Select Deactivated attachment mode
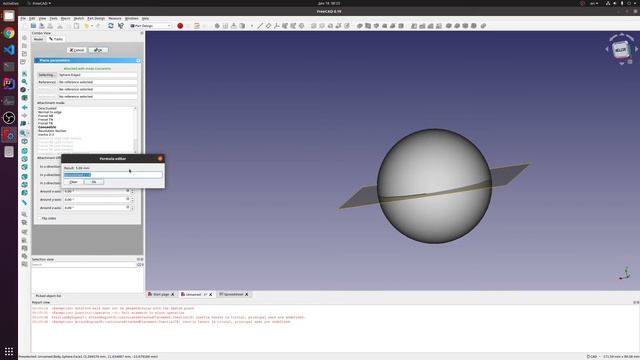This screenshot has height=360, width=640. (47, 109)
